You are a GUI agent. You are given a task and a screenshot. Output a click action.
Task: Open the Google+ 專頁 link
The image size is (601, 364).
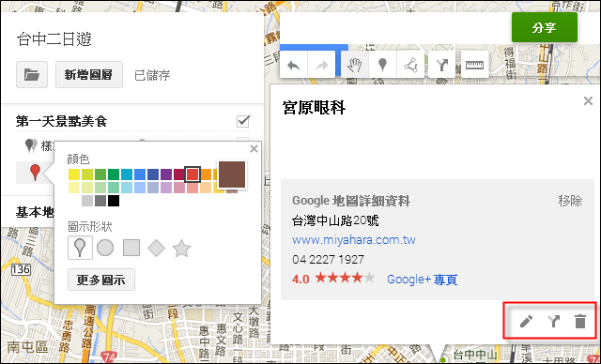pos(422,280)
